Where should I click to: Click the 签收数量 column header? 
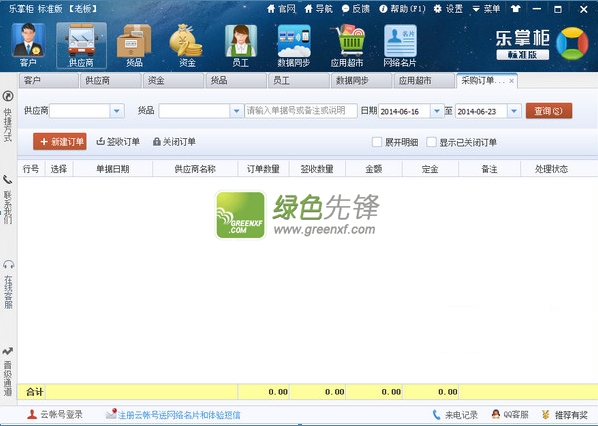pos(317,169)
